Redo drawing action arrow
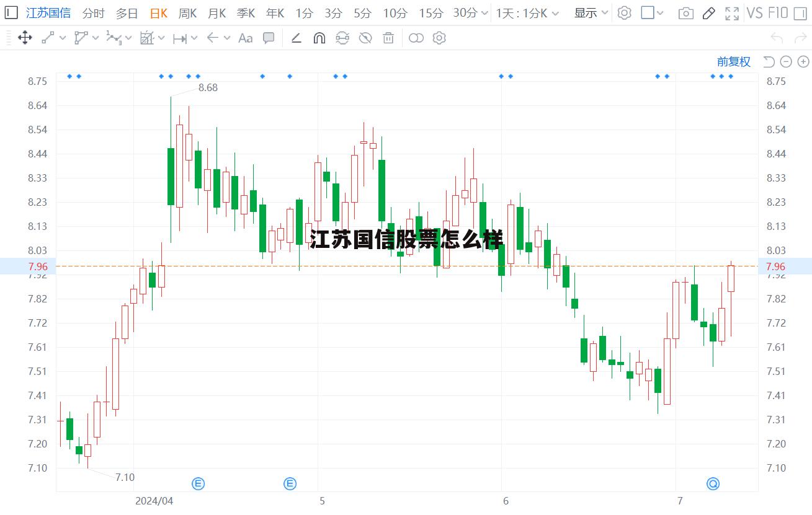Image resolution: width=812 pixels, height=515 pixels. click(800, 38)
